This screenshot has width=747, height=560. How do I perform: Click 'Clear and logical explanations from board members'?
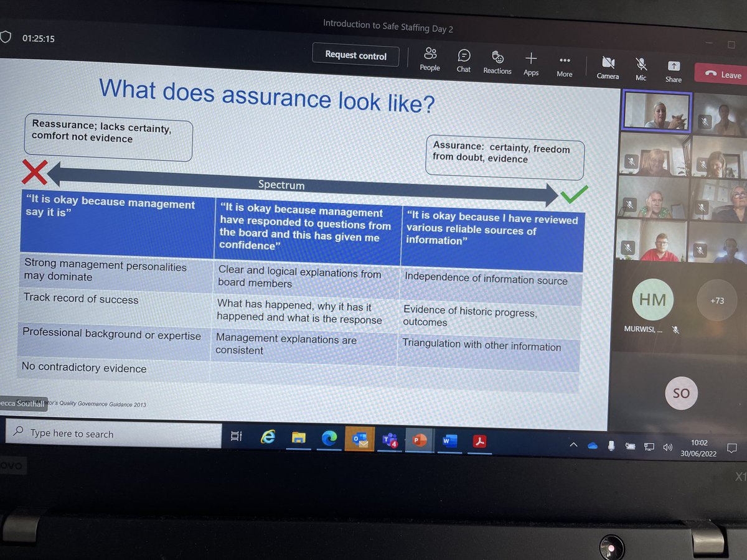pos(306,278)
